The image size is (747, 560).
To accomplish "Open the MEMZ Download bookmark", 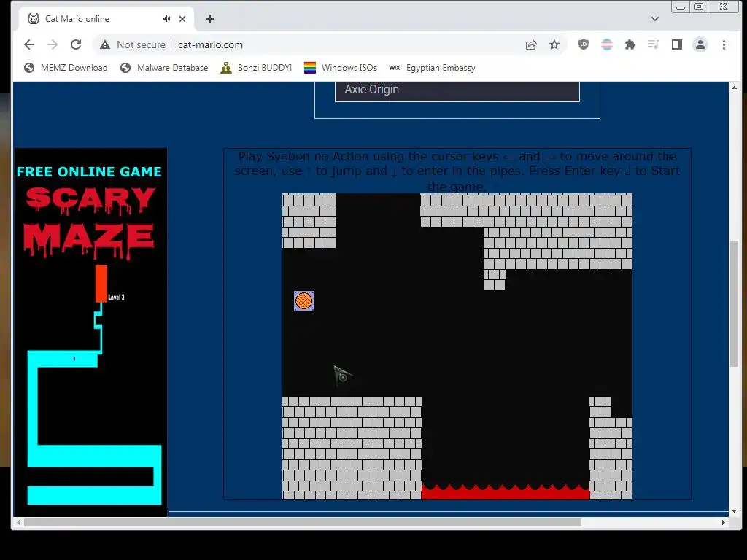I will click(x=66, y=68).
